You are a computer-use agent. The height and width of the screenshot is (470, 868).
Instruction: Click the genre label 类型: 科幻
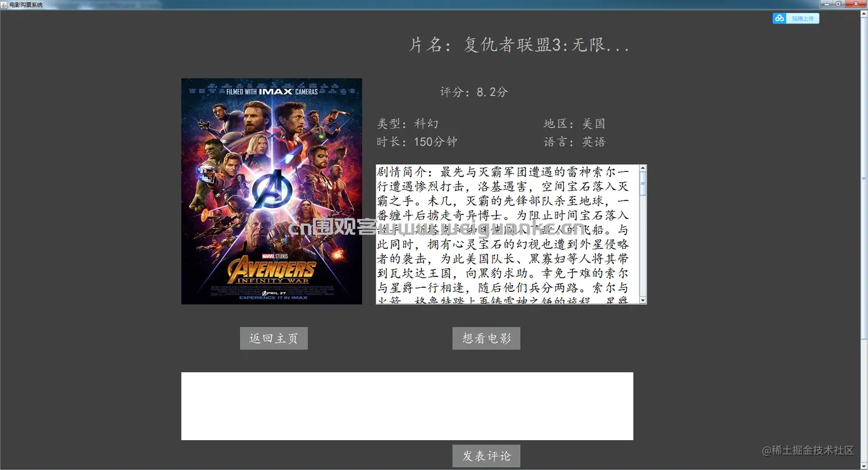408,124
